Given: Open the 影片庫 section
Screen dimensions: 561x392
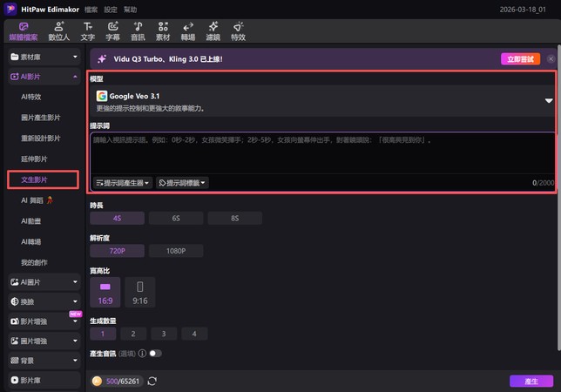Looking at the screenshot, I should click(x=44, y=380).
